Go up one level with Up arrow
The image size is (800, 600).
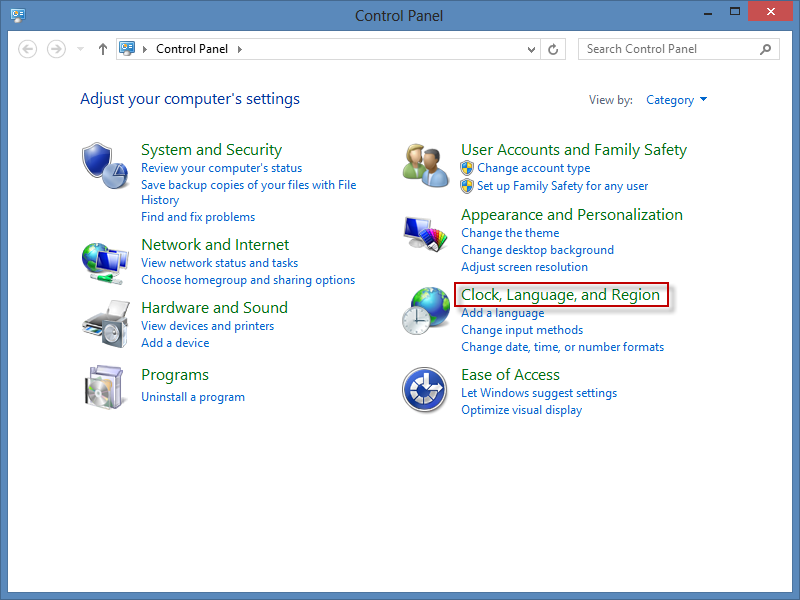tap(102, 49)
